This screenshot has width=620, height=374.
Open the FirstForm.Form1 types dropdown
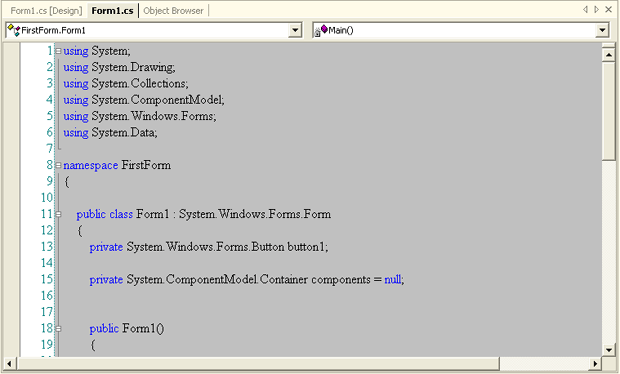295,30
